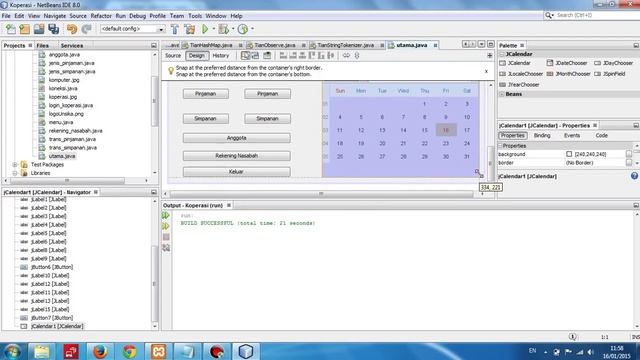Image resolution: width=640 pixels, height=360 pixels.
Task: Select jCalendar1 in the Navigator
Action: 57,326
